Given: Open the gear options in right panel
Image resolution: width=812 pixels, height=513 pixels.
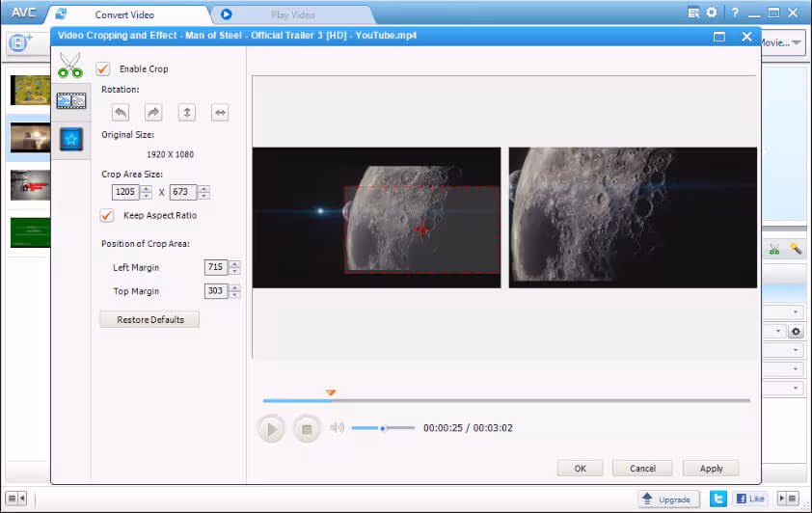Looking at the screenshot, I should coord(796,332).
